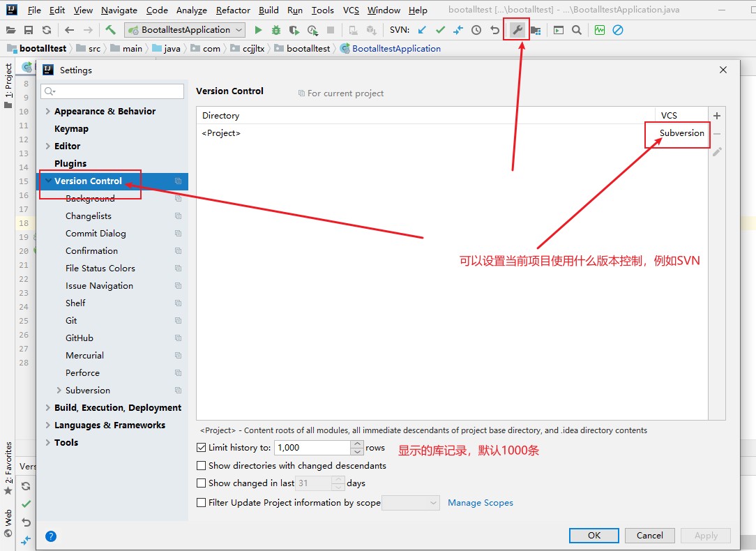Open the Refactor menu

(x=233, y=10)
